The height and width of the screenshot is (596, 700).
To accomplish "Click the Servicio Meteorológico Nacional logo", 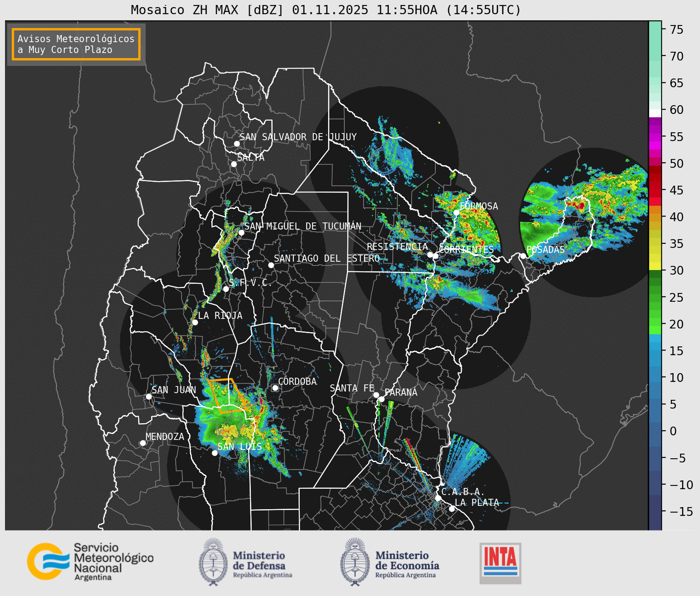I will click(90, 561).
